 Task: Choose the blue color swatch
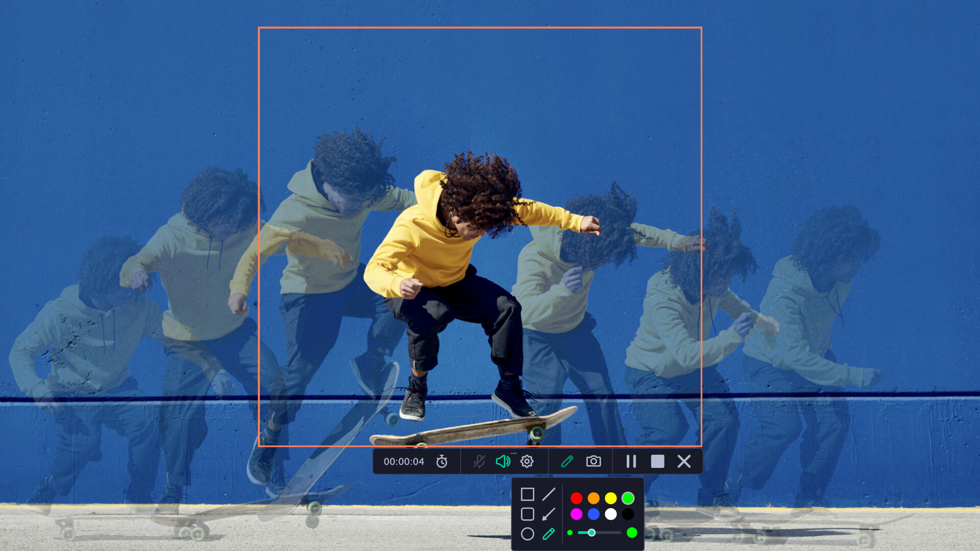pyautogui.click(x=594, y=514)
